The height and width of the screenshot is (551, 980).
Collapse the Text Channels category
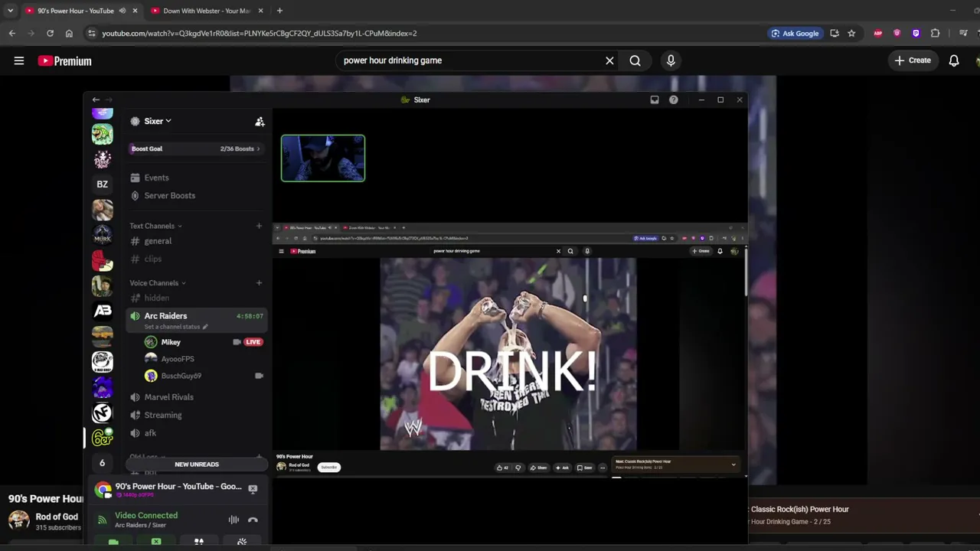coord(155,226)
